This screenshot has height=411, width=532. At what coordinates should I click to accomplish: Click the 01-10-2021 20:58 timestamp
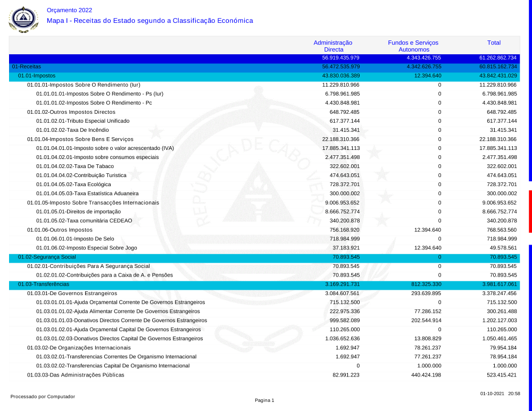tap(500, 394)
